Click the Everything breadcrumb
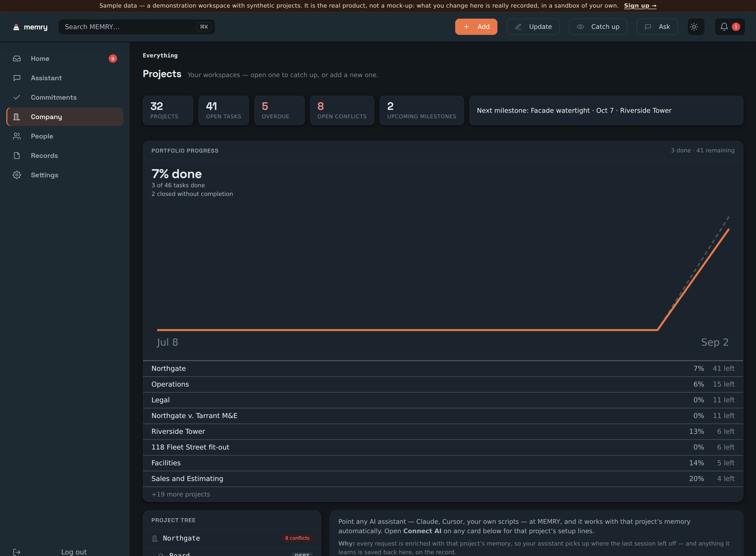 160,56
